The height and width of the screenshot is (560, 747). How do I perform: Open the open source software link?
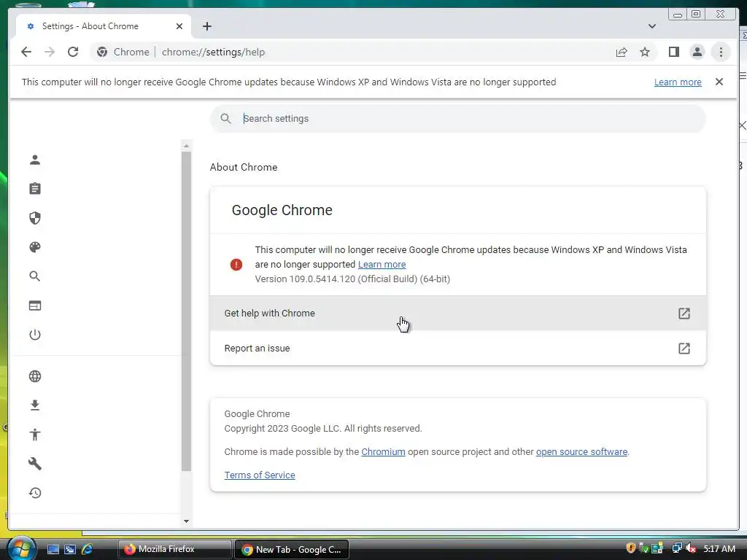(x=581, y=451)
